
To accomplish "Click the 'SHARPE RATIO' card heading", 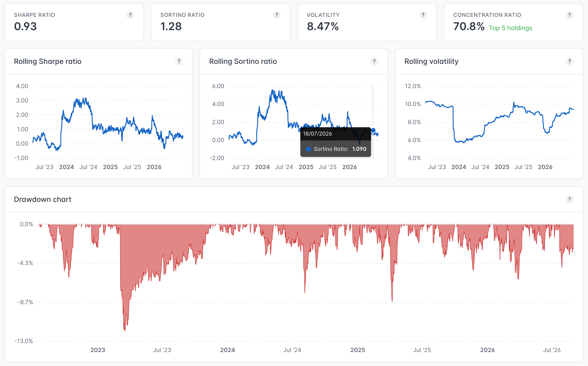I will (x=35, y=15).
